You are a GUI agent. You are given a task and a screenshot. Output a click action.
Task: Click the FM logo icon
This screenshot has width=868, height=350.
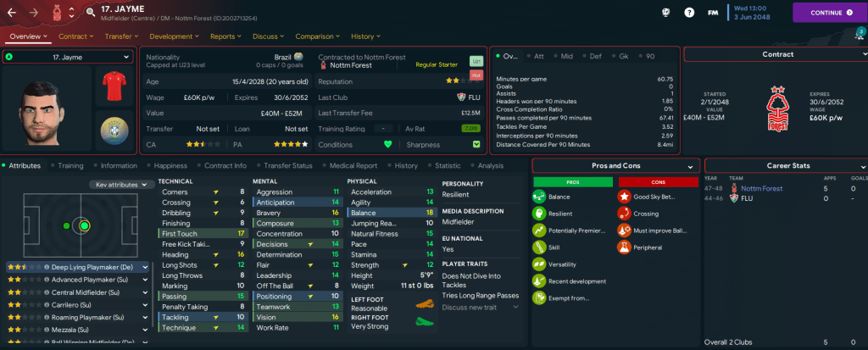pos(714,13)
